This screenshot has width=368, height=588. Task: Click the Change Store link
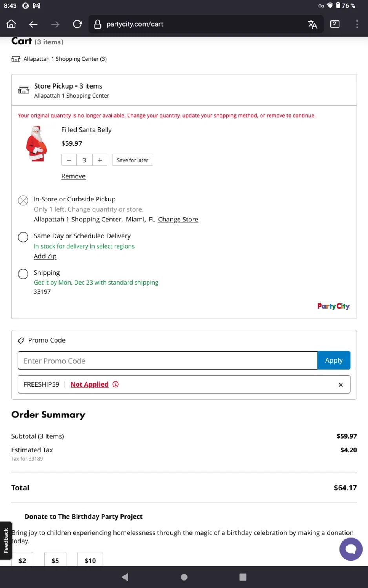coord(178,220)
